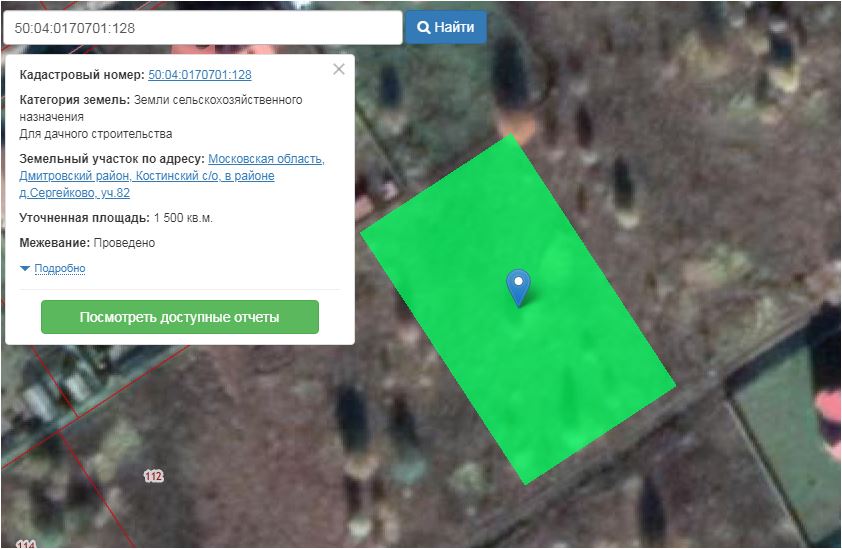This screenshot has height=549, width=842.
Task: Click the blue triangle beside Подробно
Action: click(x=25, y=269)
